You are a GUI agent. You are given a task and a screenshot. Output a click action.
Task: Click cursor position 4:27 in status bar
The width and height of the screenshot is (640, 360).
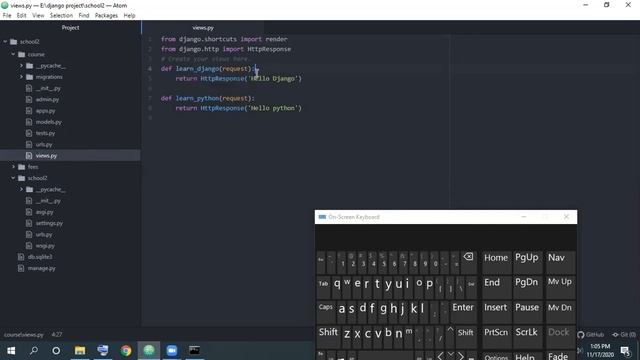click(57, 335)
